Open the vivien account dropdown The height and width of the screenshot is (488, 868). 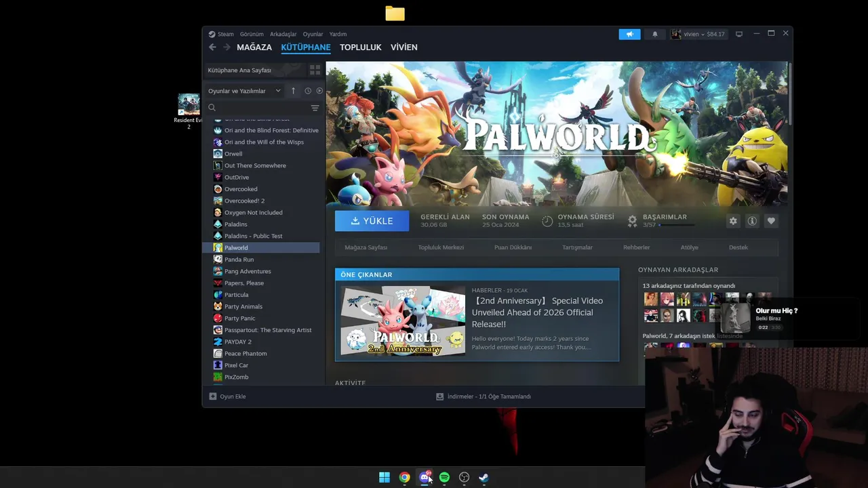698,34
